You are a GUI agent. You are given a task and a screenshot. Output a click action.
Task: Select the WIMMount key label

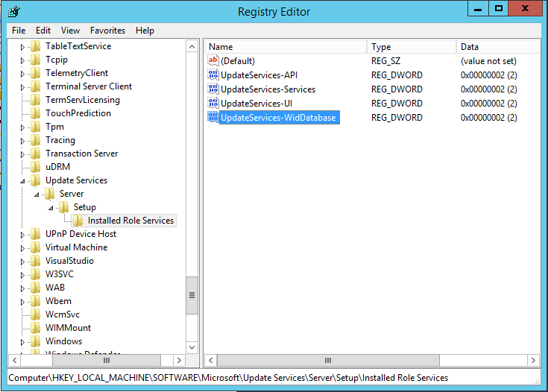68,328
